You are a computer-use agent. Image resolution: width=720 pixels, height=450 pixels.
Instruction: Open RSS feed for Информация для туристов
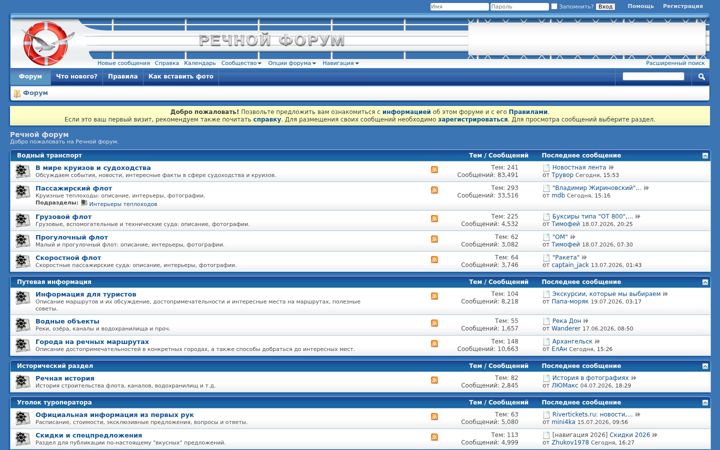(434, 296)
